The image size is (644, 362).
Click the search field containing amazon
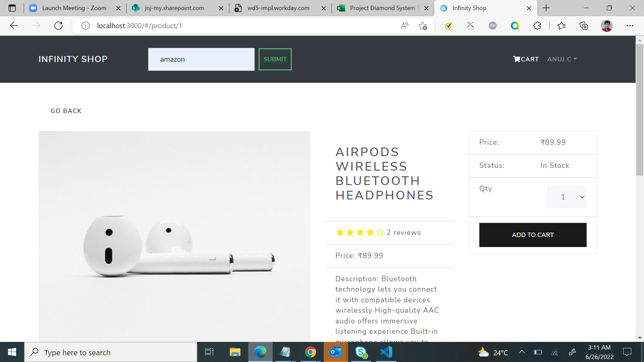click(201, 59)
